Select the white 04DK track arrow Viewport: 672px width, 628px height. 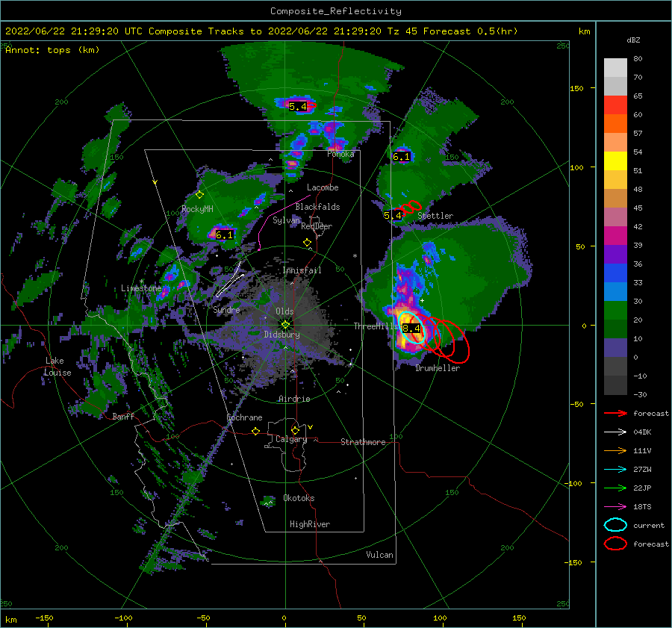click(x=615, y=432)
